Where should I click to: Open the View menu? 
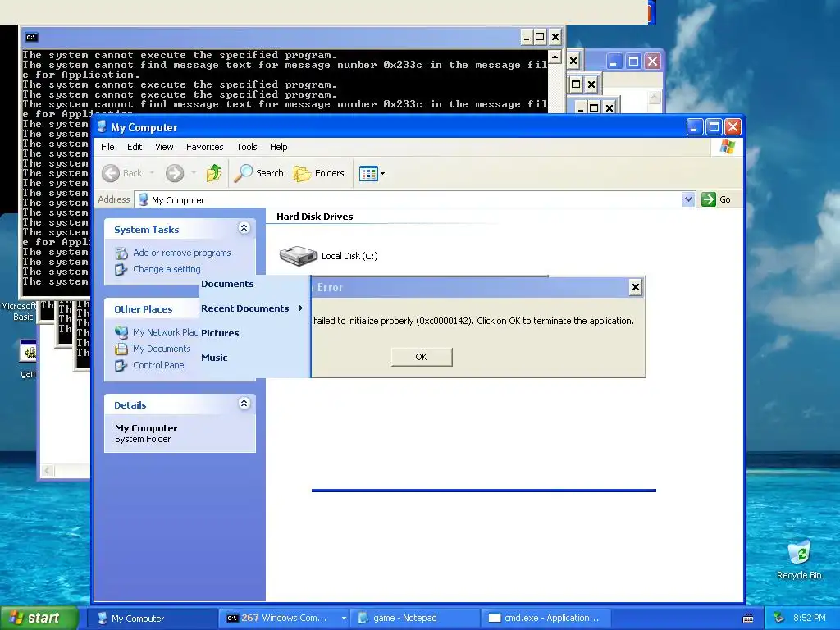click(164, 147)
